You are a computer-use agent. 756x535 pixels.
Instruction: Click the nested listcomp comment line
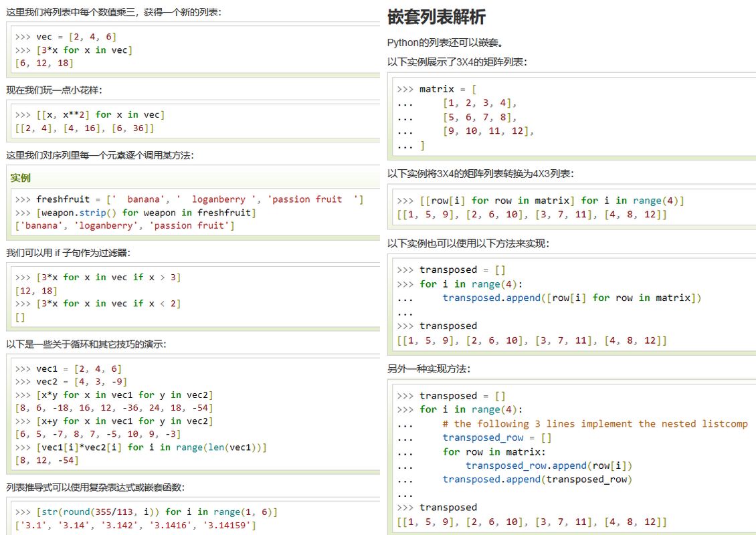click(594, 424)
